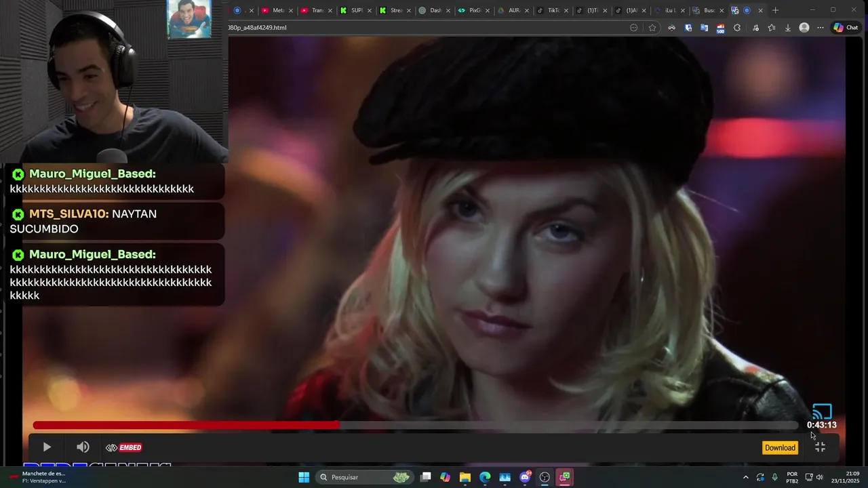
Task: Open Microsoft Edge from the taskbar
Action: point(485,477)
